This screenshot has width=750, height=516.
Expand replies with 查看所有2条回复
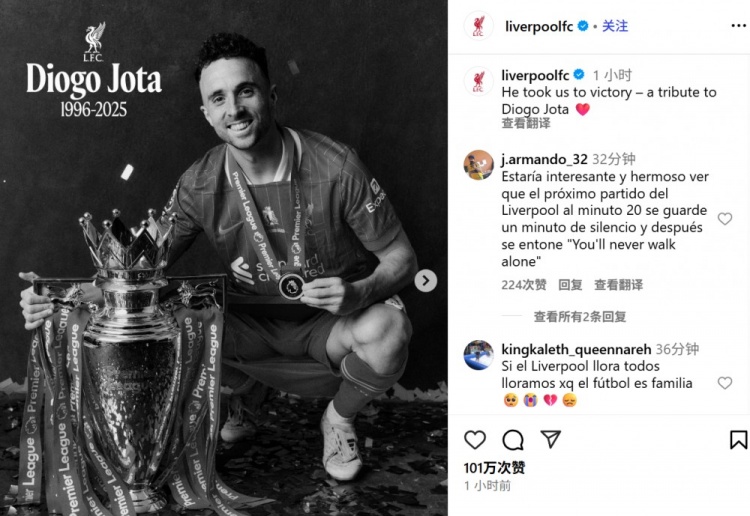(580, 317)
